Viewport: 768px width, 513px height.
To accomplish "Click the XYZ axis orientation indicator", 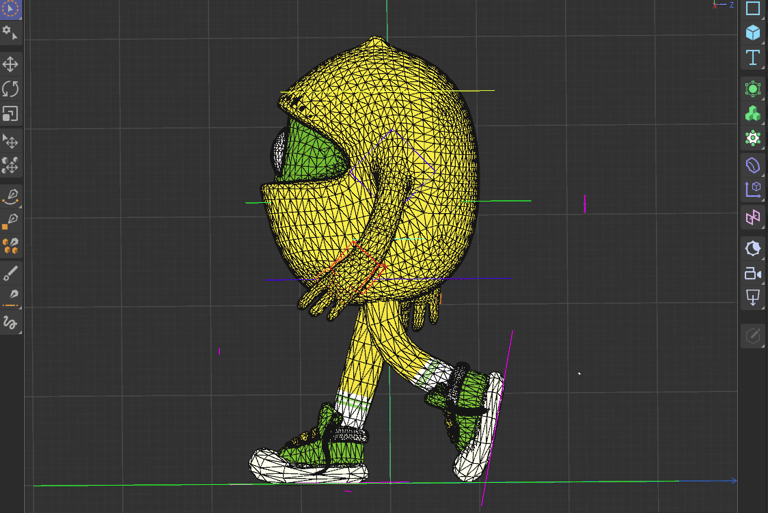I will click(723, 5).
